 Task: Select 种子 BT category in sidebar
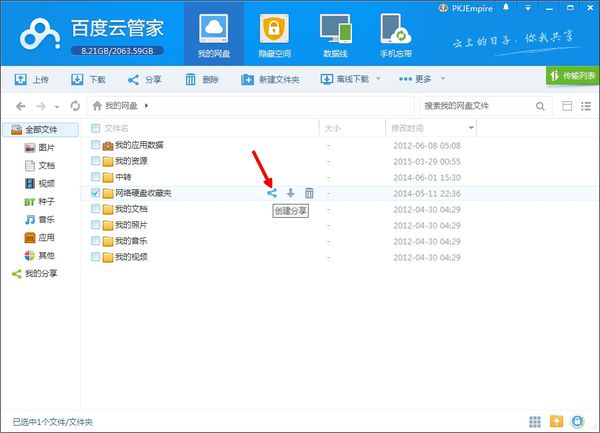(39, 202)
